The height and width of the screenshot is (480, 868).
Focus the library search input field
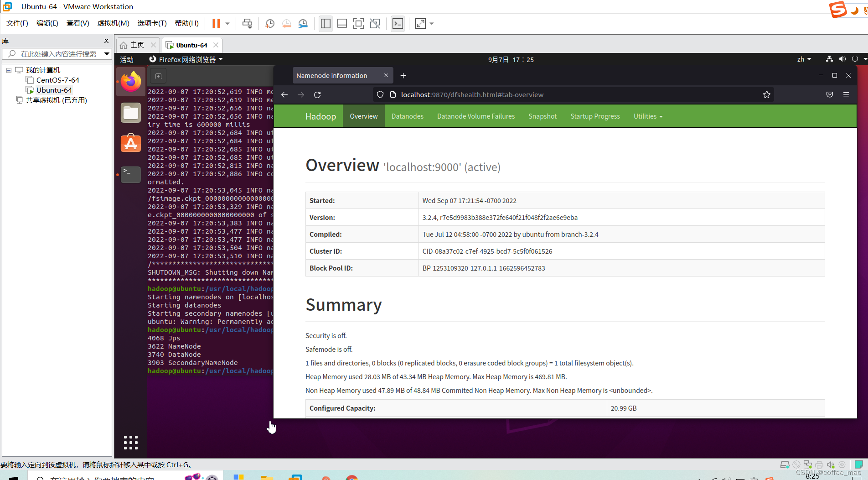(x=52, y=54)
